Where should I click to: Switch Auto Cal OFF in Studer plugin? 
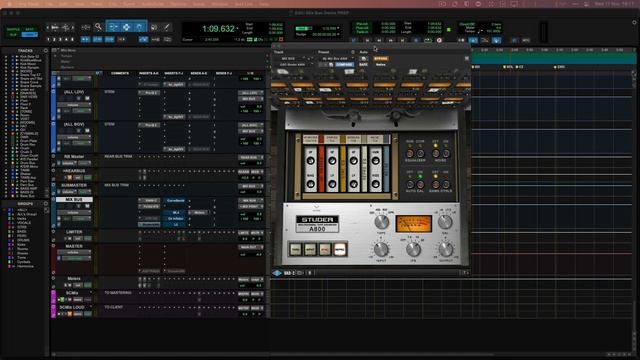pos(409,184)
